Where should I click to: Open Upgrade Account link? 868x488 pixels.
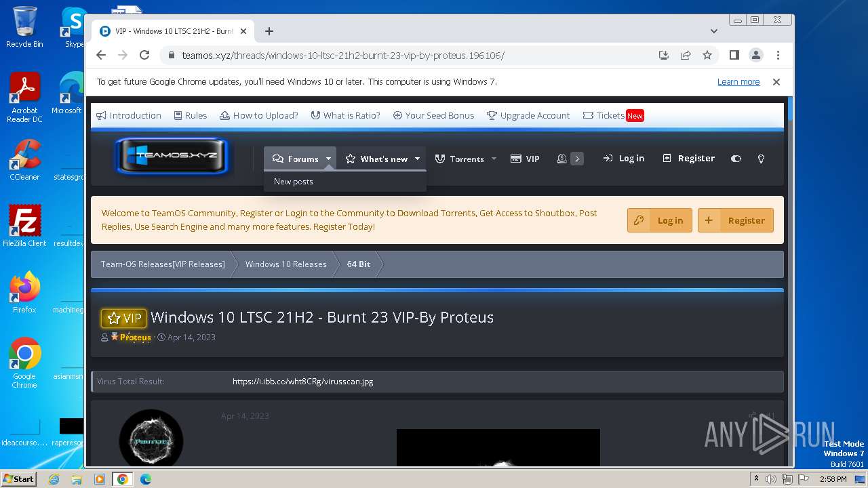click(528, 115)
